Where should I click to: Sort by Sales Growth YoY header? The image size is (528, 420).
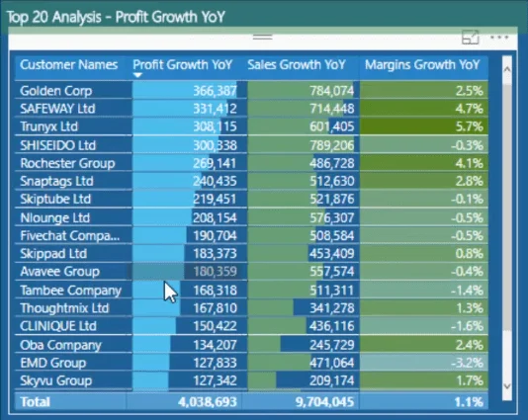297,64
